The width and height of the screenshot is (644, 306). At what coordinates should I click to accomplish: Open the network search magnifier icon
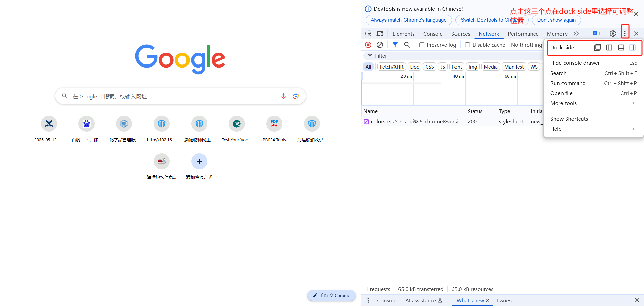pos(407,45)
